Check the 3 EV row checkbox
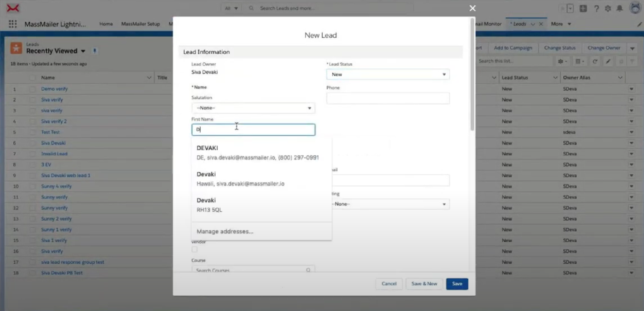Screen dimensions: 644x311 pyautogui.click(x=32, y=165)
